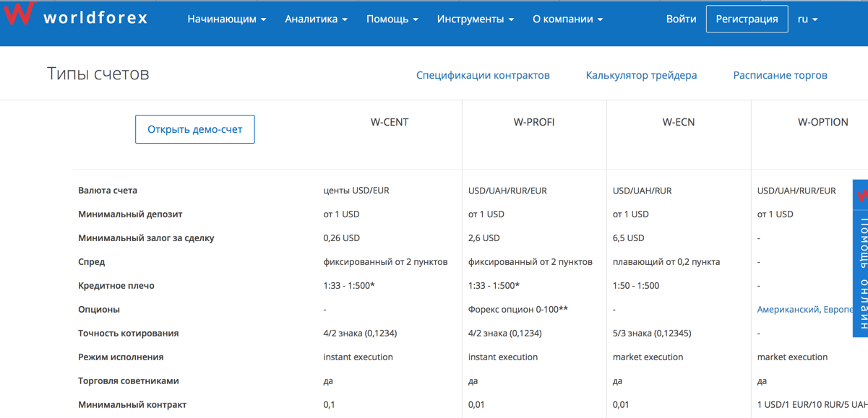Click the 0,26 USD cell

pos(342,238)
